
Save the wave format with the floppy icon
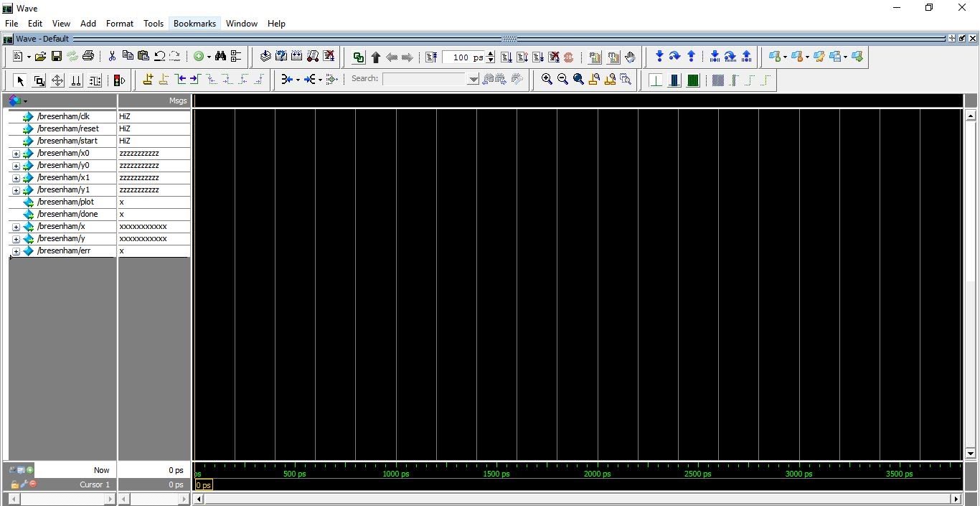point(56,57)
